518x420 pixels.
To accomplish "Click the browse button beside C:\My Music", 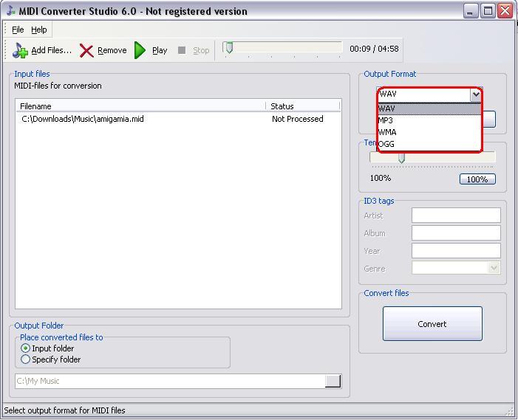I will coord(333,381).
